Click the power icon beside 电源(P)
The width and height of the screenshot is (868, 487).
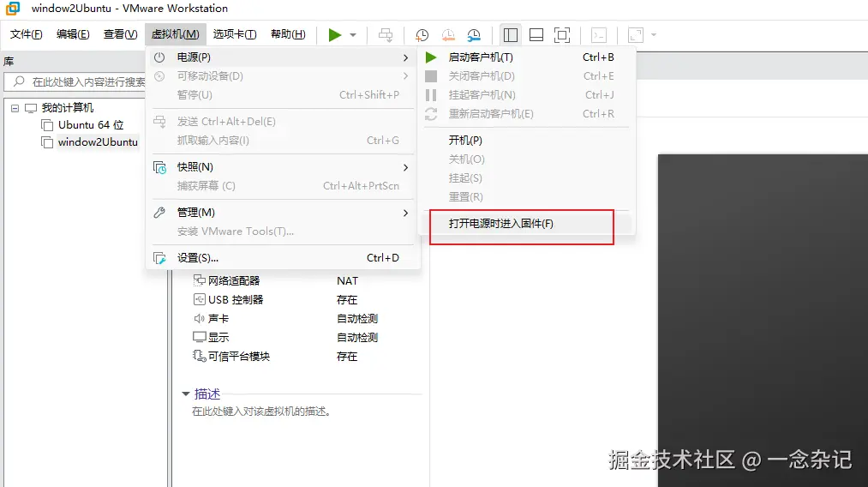pyautogui.click(x=159, y=57)
